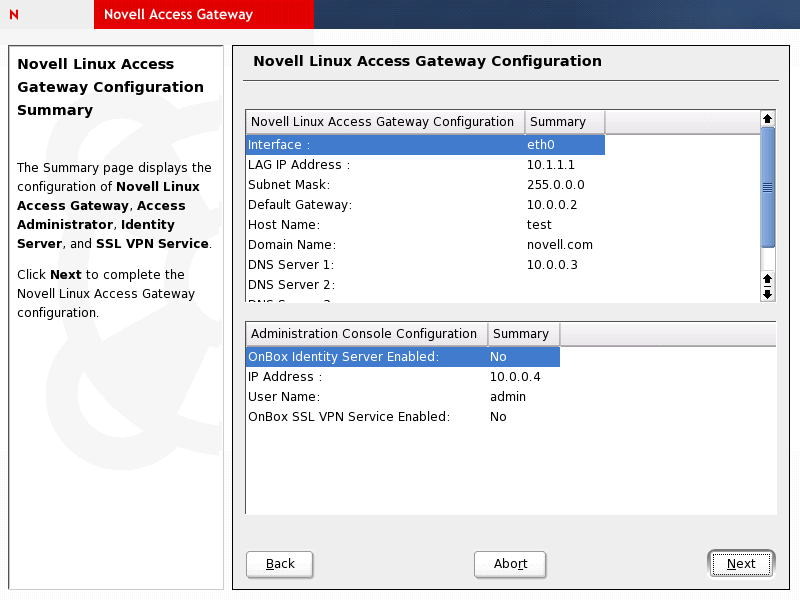Viewport: 800px width, 600px height.
Task: Click the scroll down arrow at the bottom of the configuration list
Action: pyautogui.click(x=767, y=294)
